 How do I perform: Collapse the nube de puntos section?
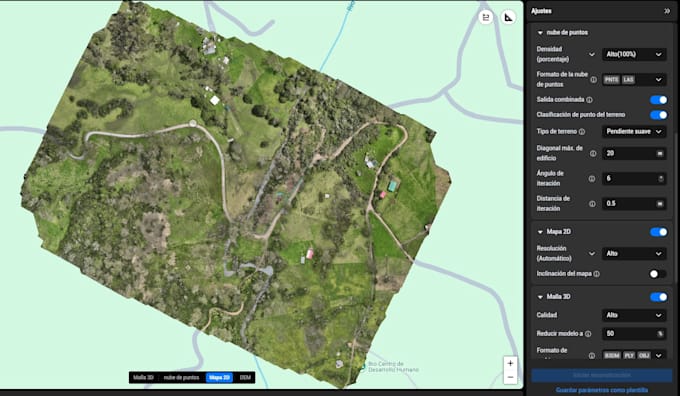pos(540,33)
